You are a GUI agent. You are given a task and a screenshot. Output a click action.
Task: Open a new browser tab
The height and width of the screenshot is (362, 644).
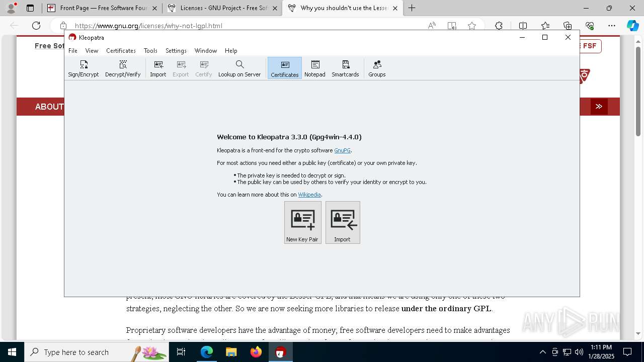click(412, 8)
